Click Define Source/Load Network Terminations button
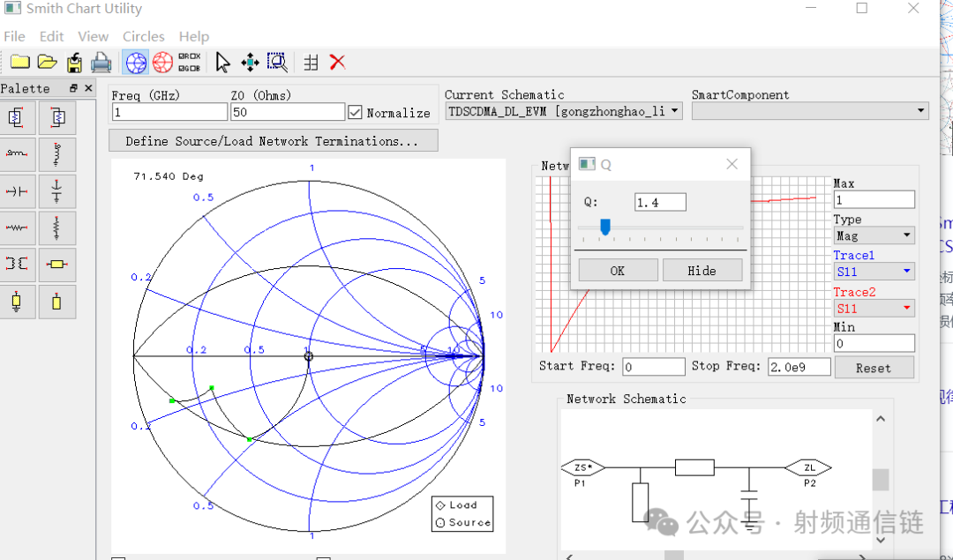This screenshot has width=953, height=560. point(273,141)
